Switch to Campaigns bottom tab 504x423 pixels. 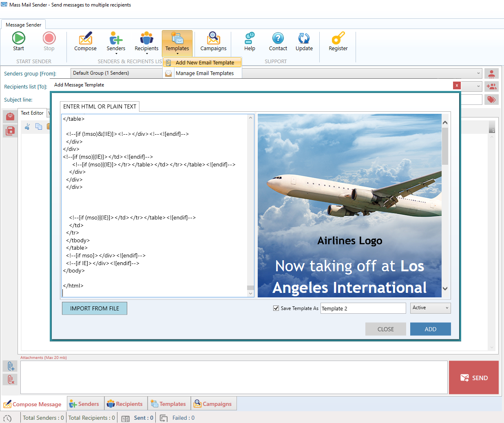point(213,404)
